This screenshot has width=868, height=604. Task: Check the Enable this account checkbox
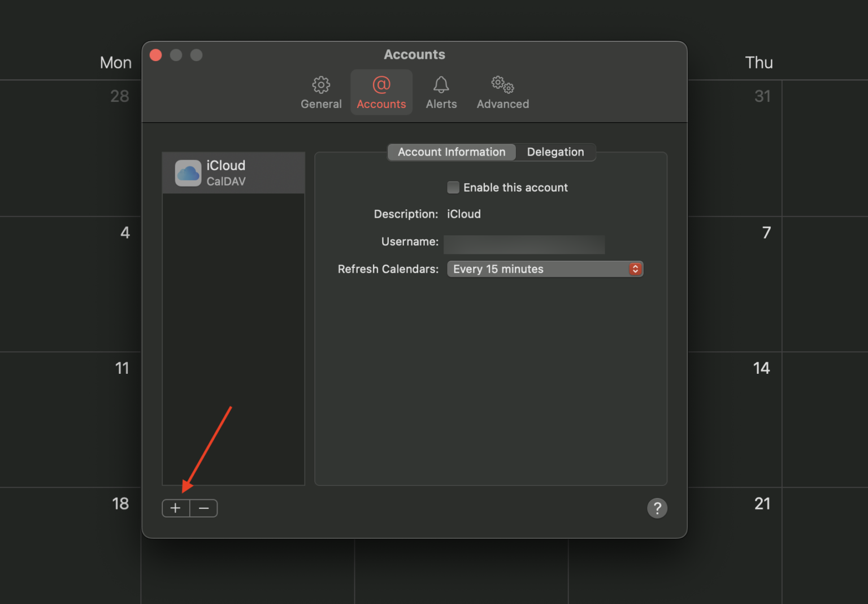coord(453,187)
